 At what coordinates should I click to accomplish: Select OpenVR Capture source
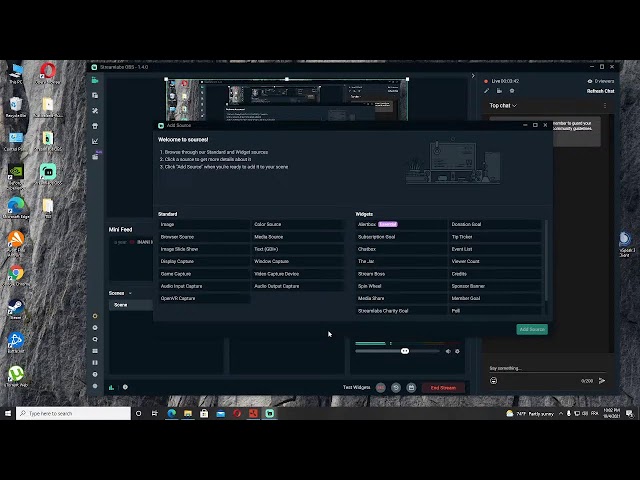pos(204,298)
